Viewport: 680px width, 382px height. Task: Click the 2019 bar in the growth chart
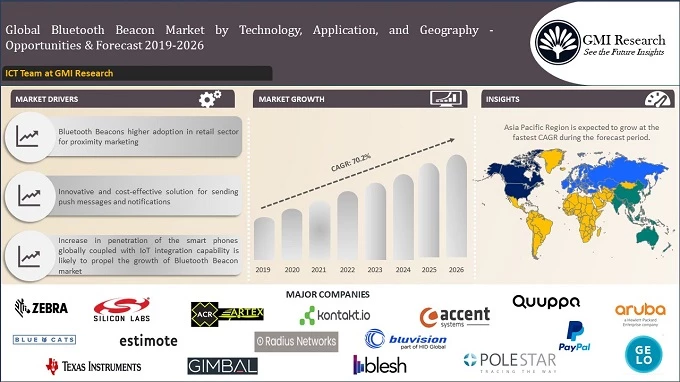point(264,238)
